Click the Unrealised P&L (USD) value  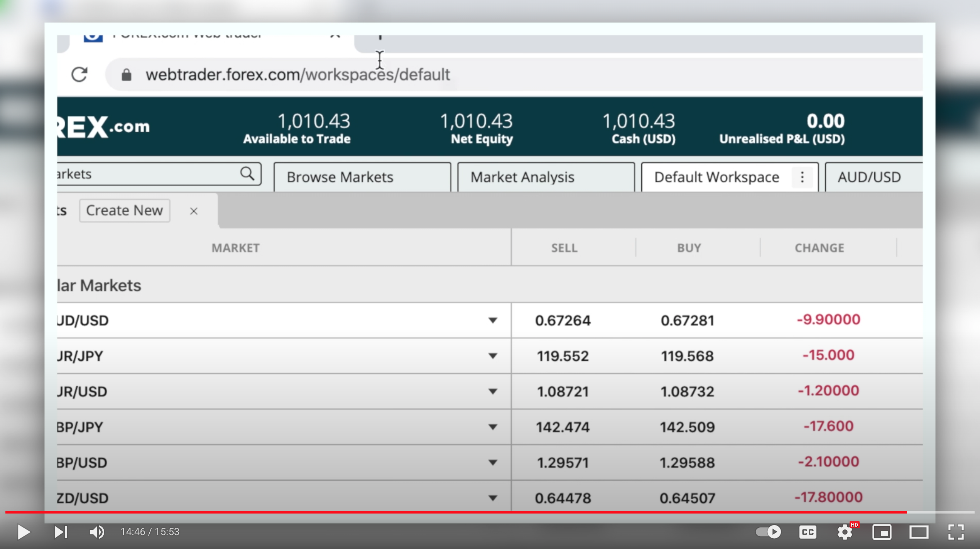pos(826,121)
